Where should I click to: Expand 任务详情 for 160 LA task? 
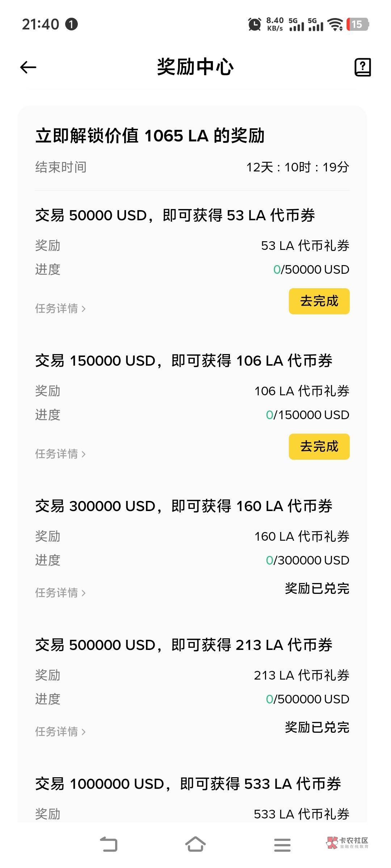pyautogui.click(x=60, y=593)
